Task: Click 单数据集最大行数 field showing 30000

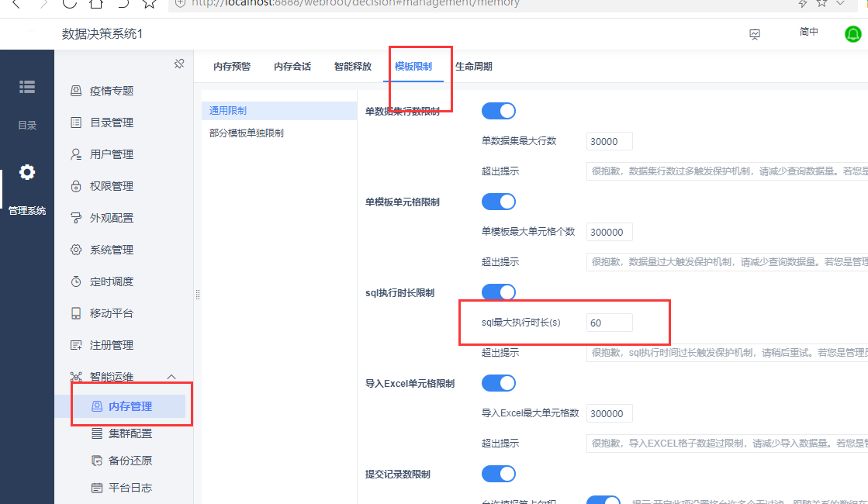Action: (610, 141)
